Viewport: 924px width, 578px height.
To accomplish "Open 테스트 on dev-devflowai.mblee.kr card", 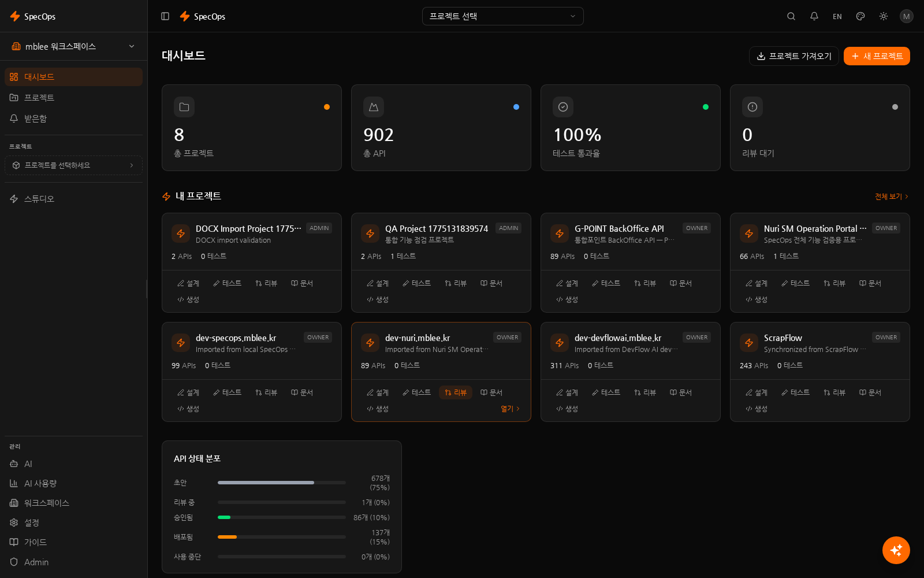I will tap(606, 392).
